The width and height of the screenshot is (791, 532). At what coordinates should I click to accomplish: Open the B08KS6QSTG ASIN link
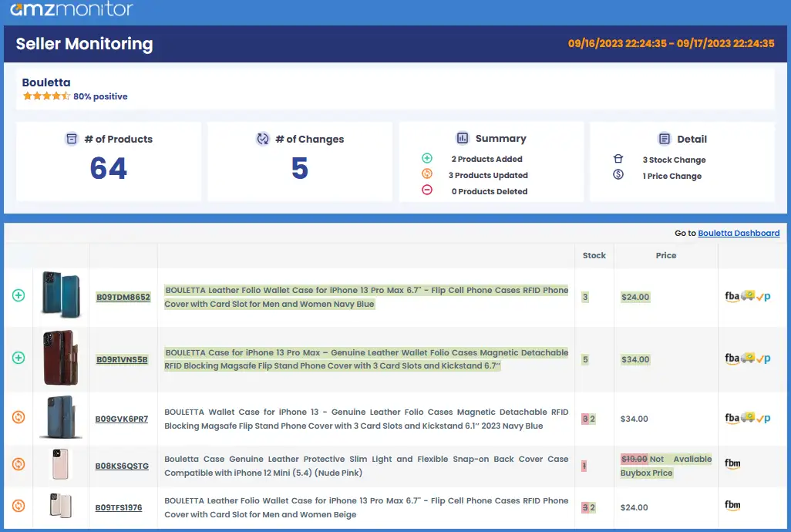click(x=121, y=465)
